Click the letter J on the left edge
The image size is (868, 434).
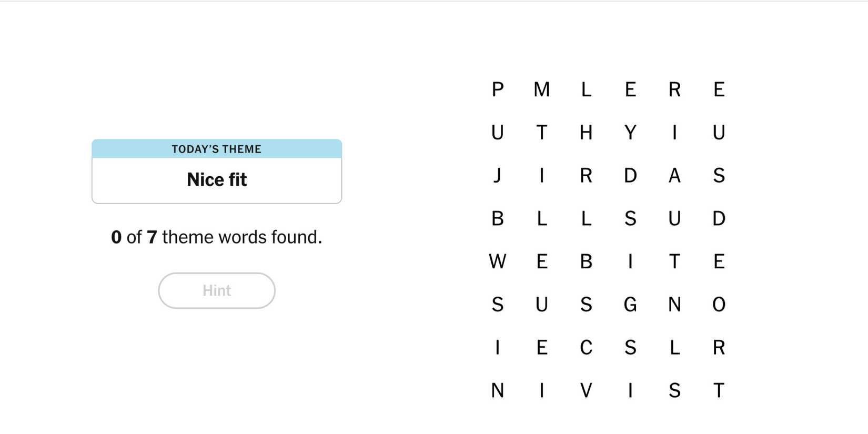click(x=497, y=176)
